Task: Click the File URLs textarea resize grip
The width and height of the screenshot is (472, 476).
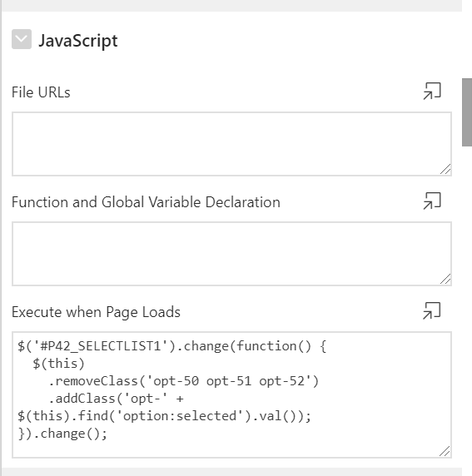Action: 445,170
